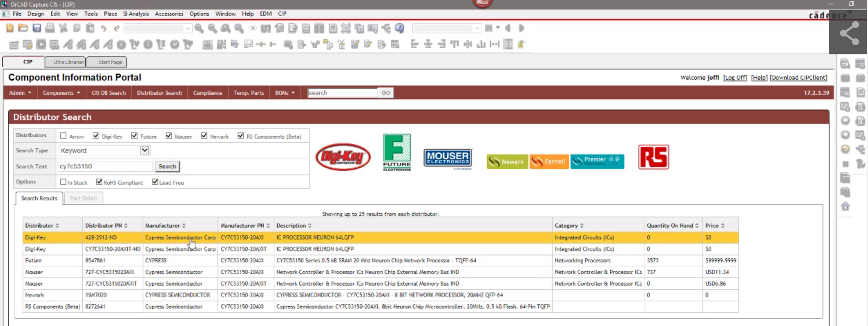Click the current marker I icon
The image size is (868, 326).
148,45
